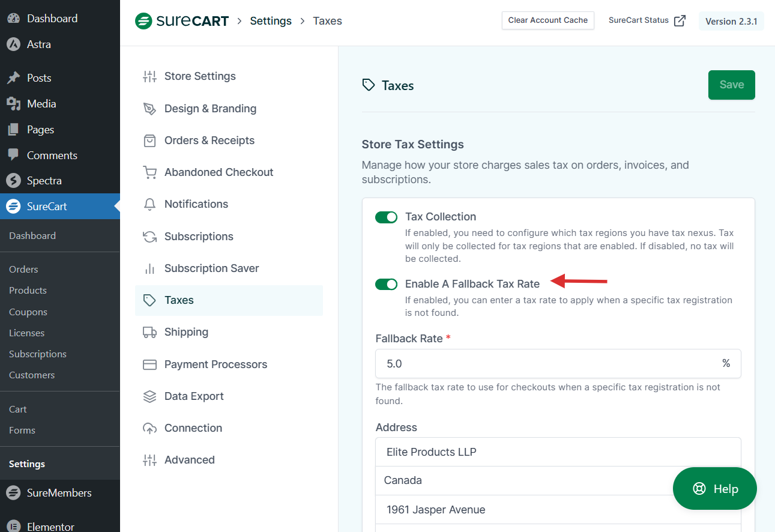Turn off Enable A Fallback Tax Rate
Screen dimensions: 775x532
386,284
